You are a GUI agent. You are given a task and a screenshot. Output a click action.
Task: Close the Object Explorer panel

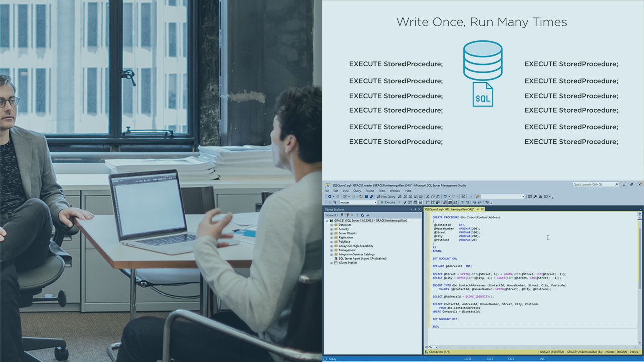[x=419, y=209]
